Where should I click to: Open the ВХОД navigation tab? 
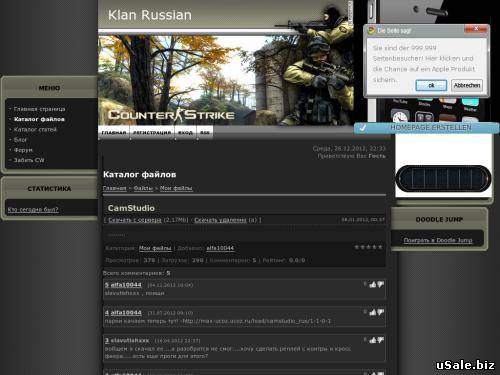coord(185,132)
